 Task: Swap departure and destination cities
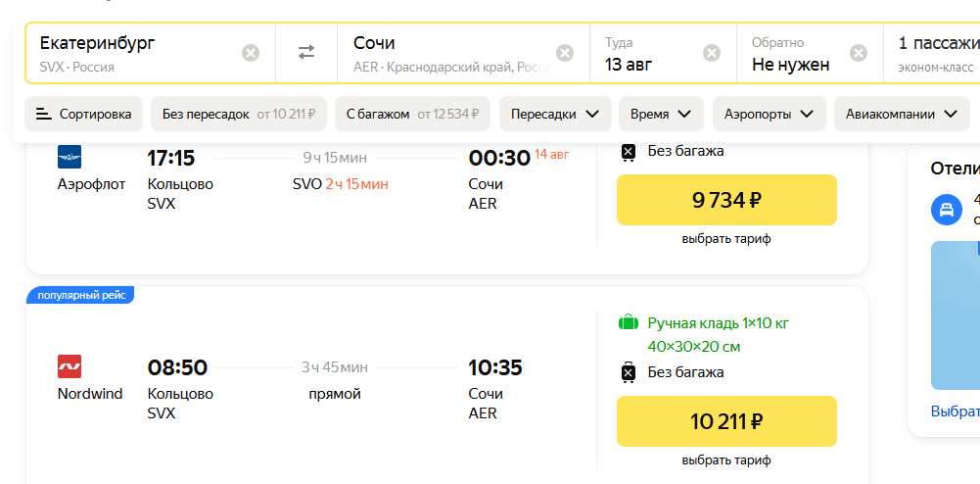tap(306, 53)
